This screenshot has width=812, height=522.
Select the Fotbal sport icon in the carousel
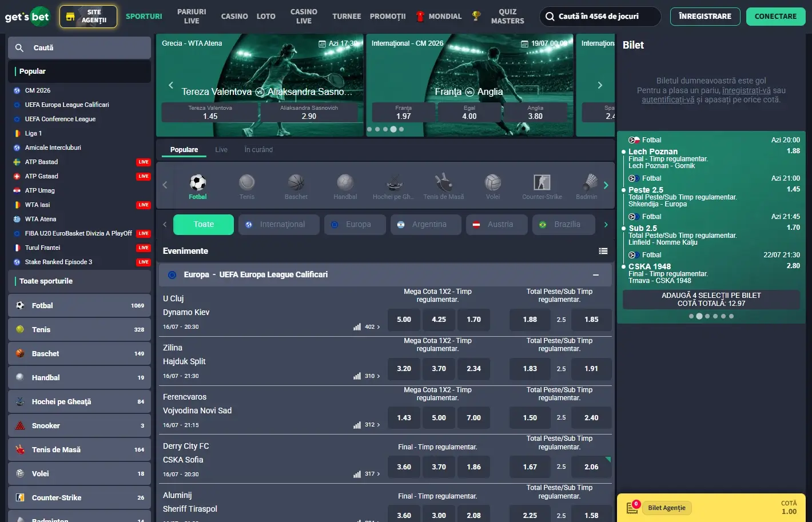click(198, 182)
